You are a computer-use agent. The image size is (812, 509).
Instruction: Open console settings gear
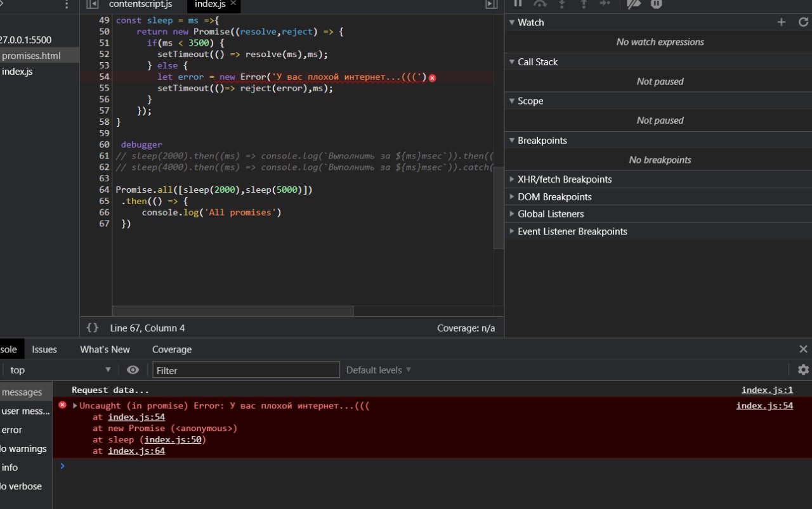(x=803, y=370)
